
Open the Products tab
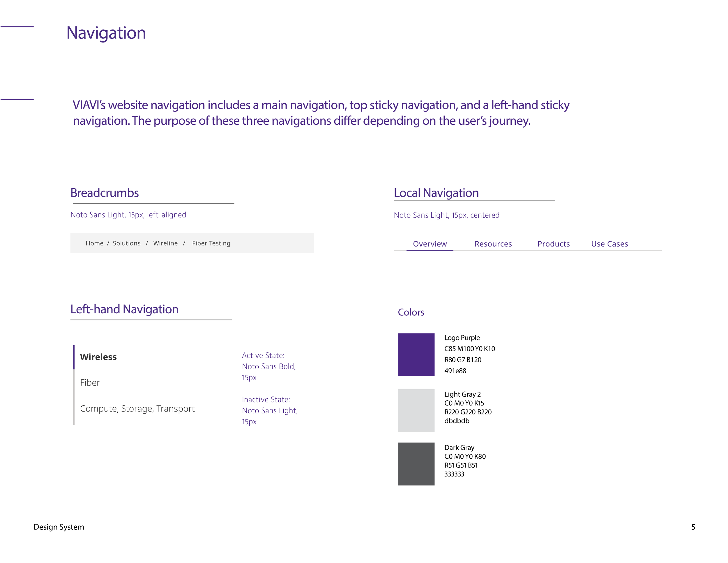[x=553, y=244]
